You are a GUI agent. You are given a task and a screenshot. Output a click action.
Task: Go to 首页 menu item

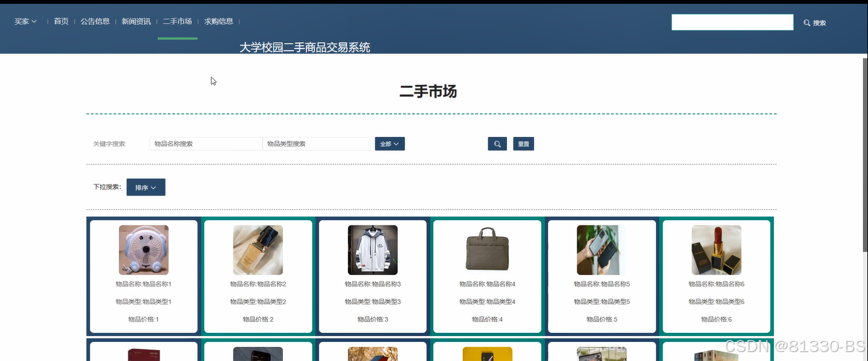[x=61, y=22]
